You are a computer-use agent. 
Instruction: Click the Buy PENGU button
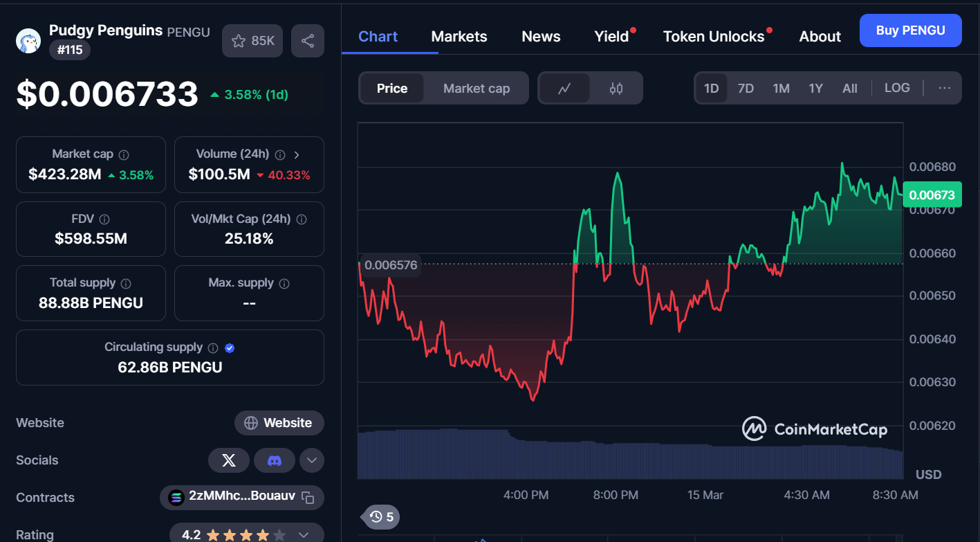pos(911,30)
